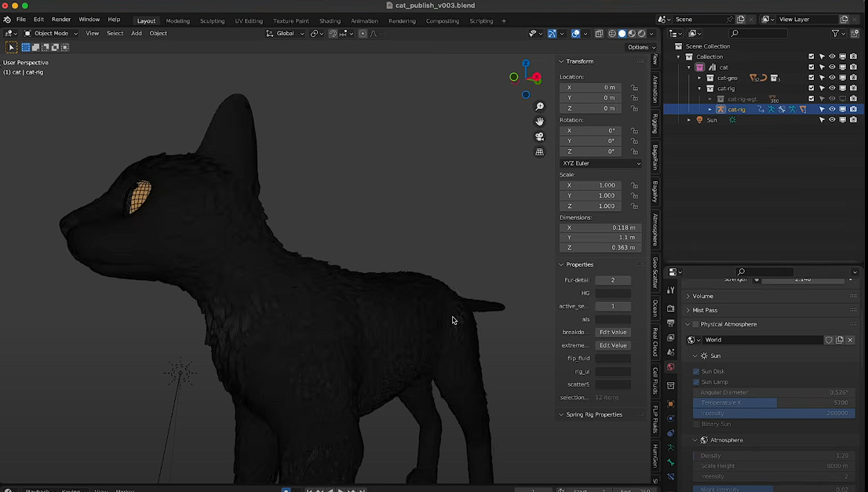
Task: Open the View Layer properties tab icon
Action: coord(671,337)
